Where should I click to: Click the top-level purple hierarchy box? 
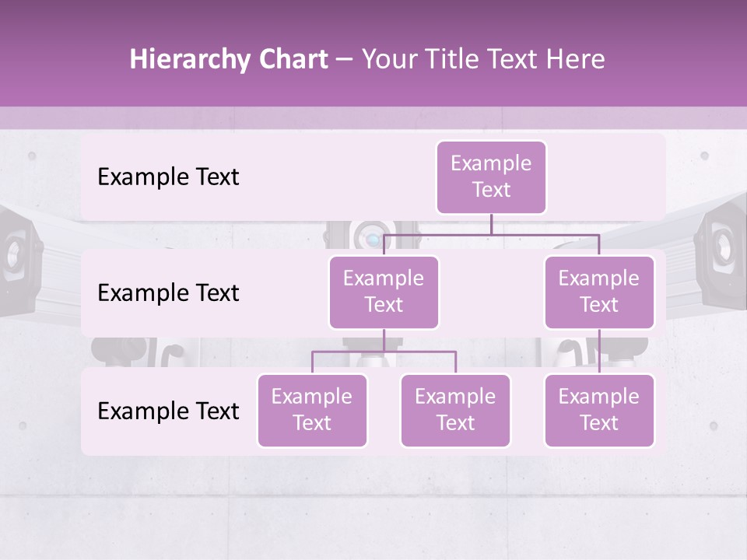(x=491, y=177)
